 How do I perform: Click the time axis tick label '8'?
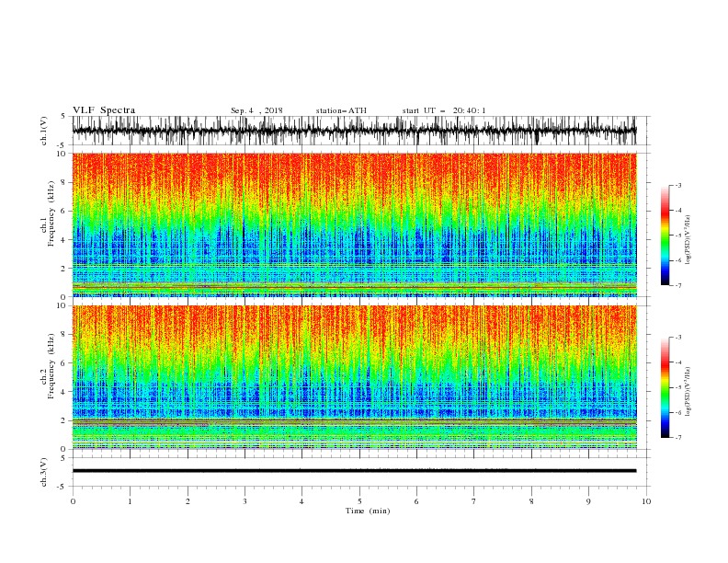click(x=531, y=501)
